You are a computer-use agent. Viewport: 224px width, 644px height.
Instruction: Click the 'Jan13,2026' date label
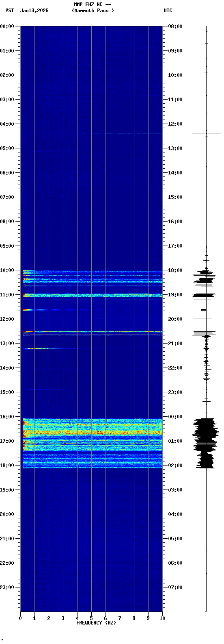click(34, 11)
